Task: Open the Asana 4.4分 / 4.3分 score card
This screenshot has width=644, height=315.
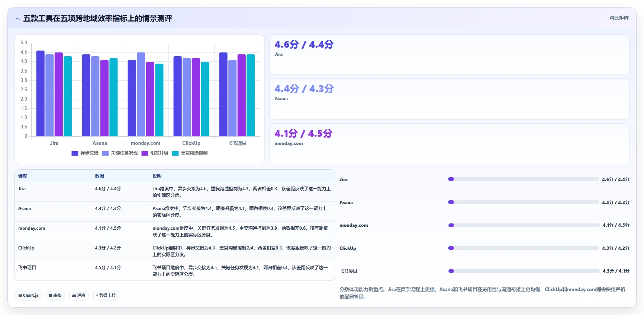Action: pos(449,99)
